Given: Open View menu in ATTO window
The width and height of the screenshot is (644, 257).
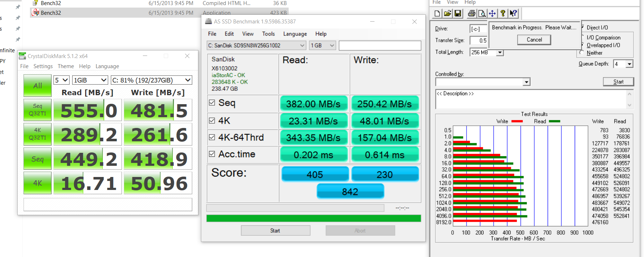Looking at the screenshot, I should pos(452,2).
